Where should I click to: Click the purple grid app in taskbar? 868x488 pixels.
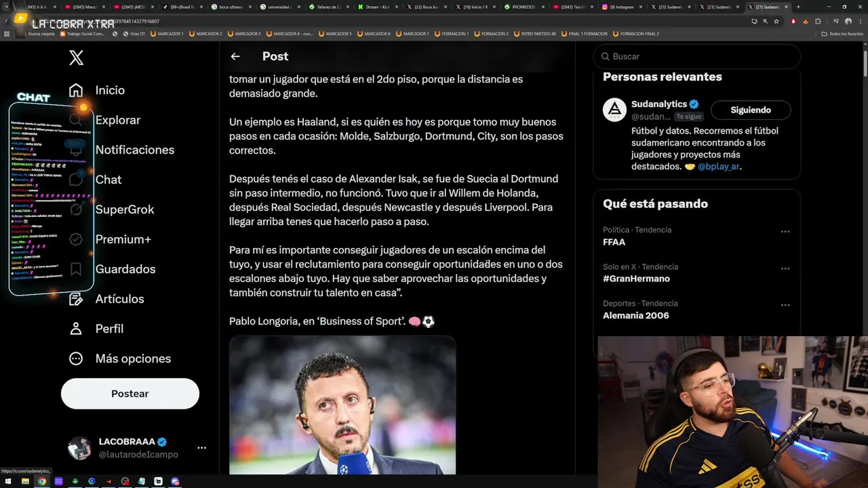coord(58,481)
